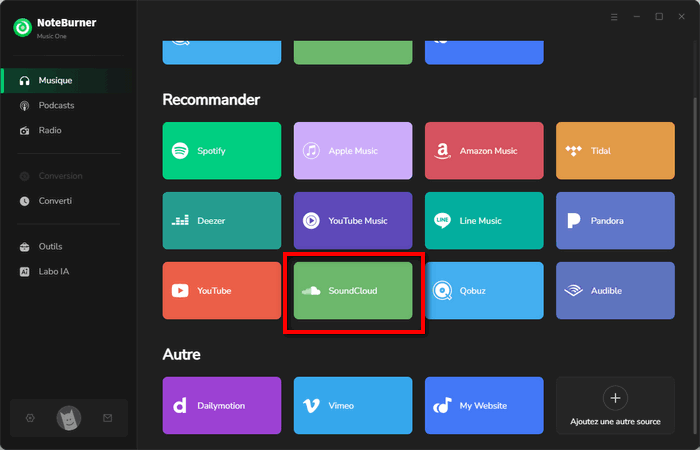700x450 pixels.
Task: Click the Audible logo icon
Action: 573,291
